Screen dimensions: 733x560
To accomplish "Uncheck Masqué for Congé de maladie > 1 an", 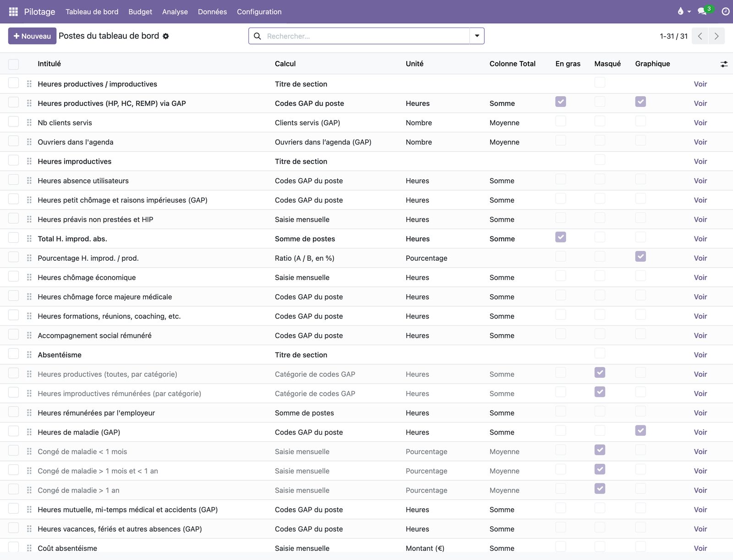I will pos(600,489).
